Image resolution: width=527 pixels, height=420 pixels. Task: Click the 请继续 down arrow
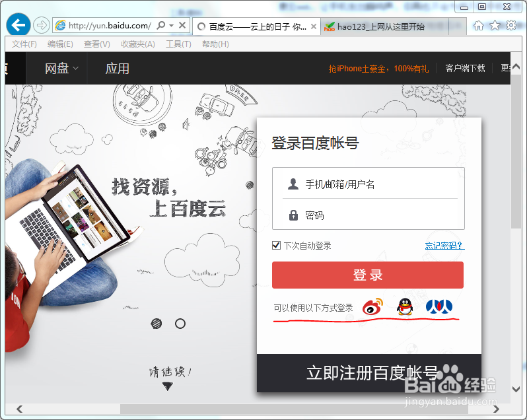pyautogui.click(x=167, y=386)
